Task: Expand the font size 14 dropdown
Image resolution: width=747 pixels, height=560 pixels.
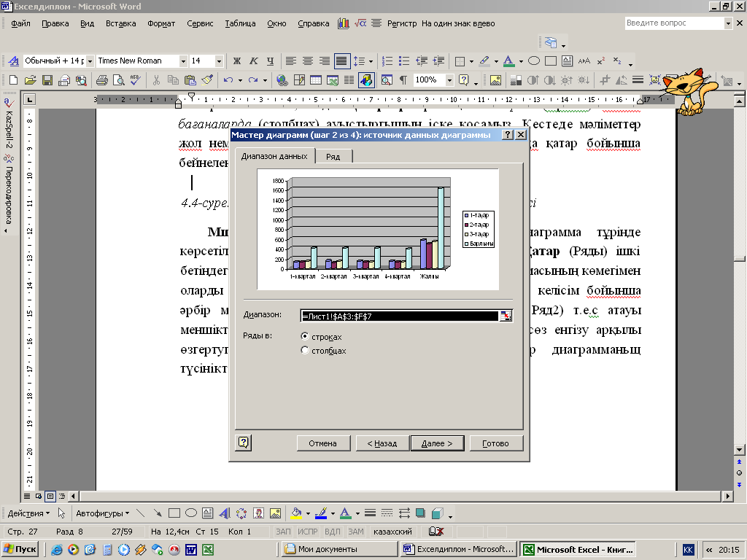Action: click(219, 61)
